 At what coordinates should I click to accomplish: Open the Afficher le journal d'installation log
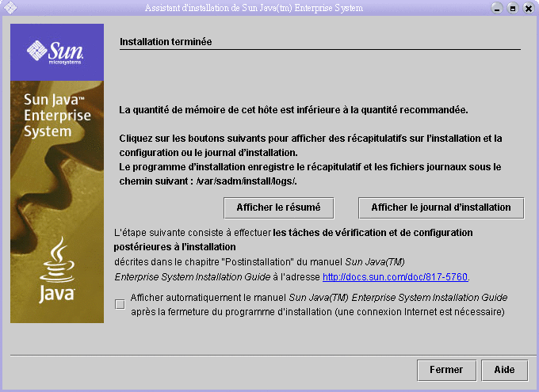coord(441,207)
